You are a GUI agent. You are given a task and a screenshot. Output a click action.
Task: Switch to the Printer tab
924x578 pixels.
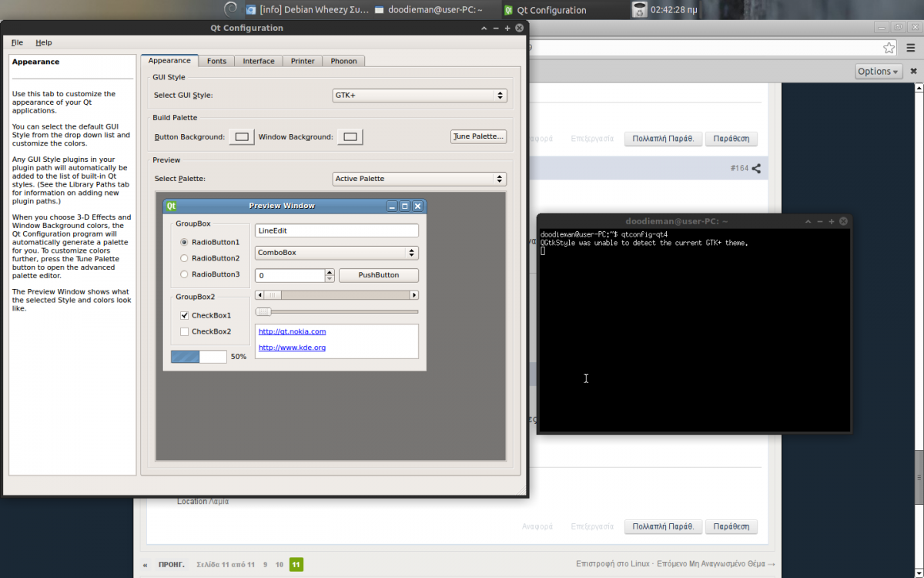303,61
